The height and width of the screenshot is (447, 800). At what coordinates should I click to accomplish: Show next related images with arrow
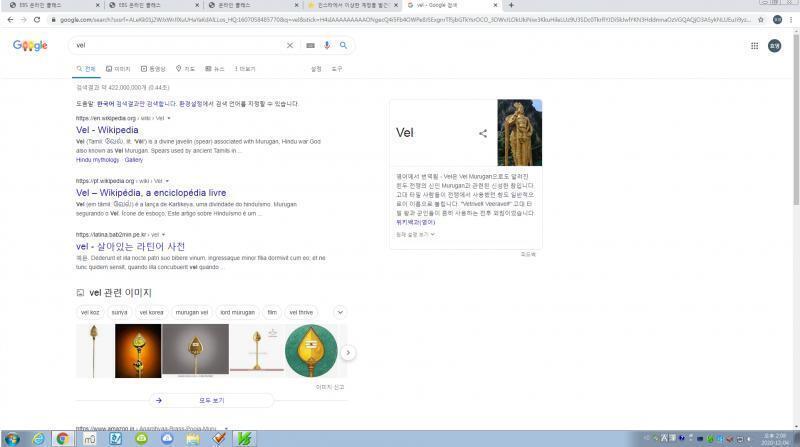pyautogui.click(x=348, y=353)
